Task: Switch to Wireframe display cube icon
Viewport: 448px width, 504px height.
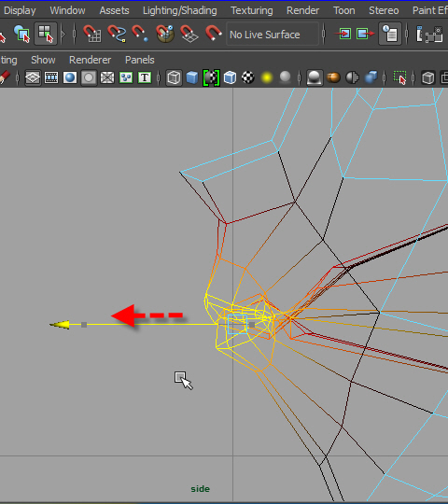Action: pyautogui.click(x=174, y=77)
